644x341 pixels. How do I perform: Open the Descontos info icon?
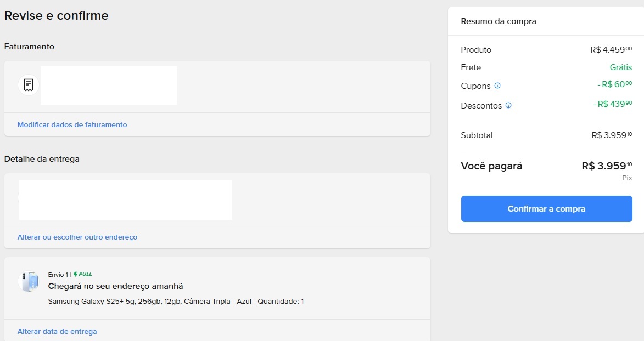(508, 105)
